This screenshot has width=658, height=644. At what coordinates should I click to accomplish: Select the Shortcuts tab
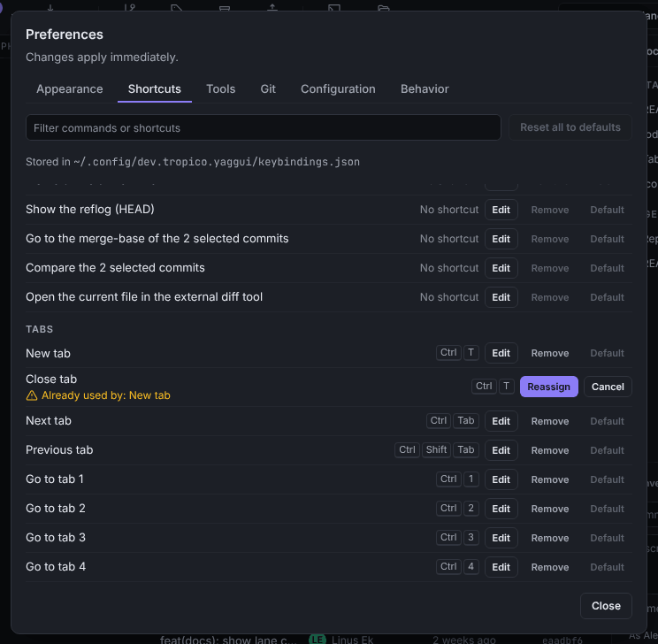(155, 89)
